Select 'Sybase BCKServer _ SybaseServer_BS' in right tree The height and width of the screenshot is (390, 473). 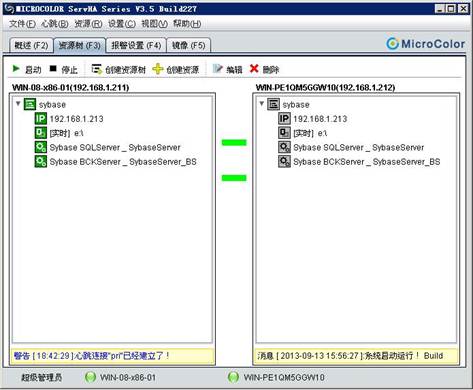(x=367, y=162)
